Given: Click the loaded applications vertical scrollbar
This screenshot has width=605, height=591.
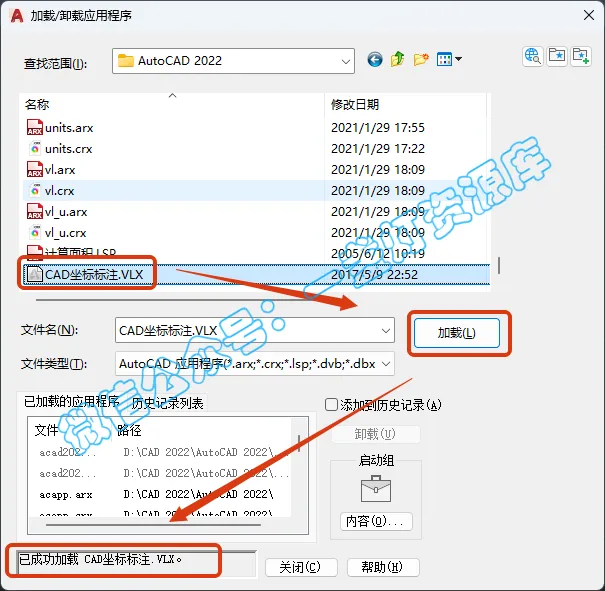Looking at the screenshot, I should tap(299, 444).
